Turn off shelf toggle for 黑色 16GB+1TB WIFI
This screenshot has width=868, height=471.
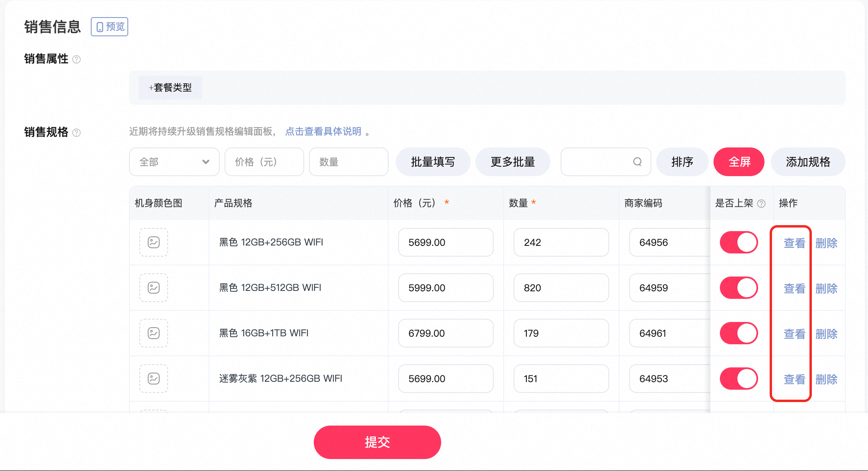click(x=739, y=333)
